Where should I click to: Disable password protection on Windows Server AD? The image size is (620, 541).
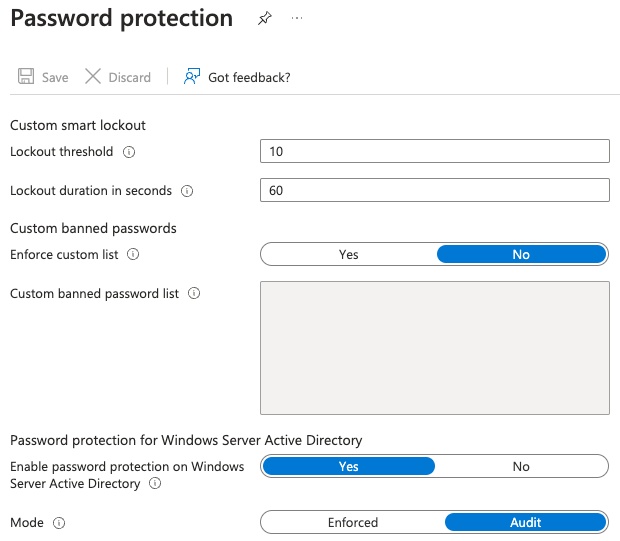521,467
